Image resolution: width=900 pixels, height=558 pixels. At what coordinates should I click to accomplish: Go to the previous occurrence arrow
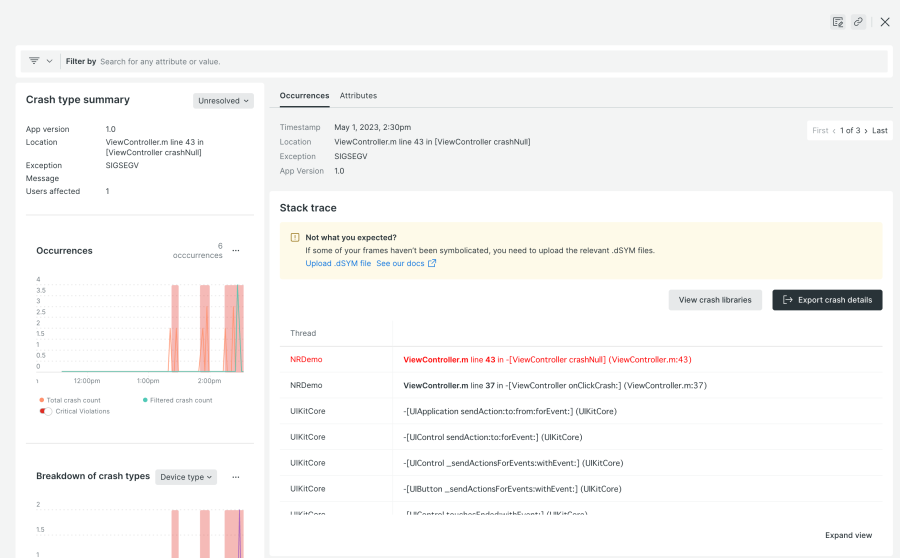[x=834, y=131]
